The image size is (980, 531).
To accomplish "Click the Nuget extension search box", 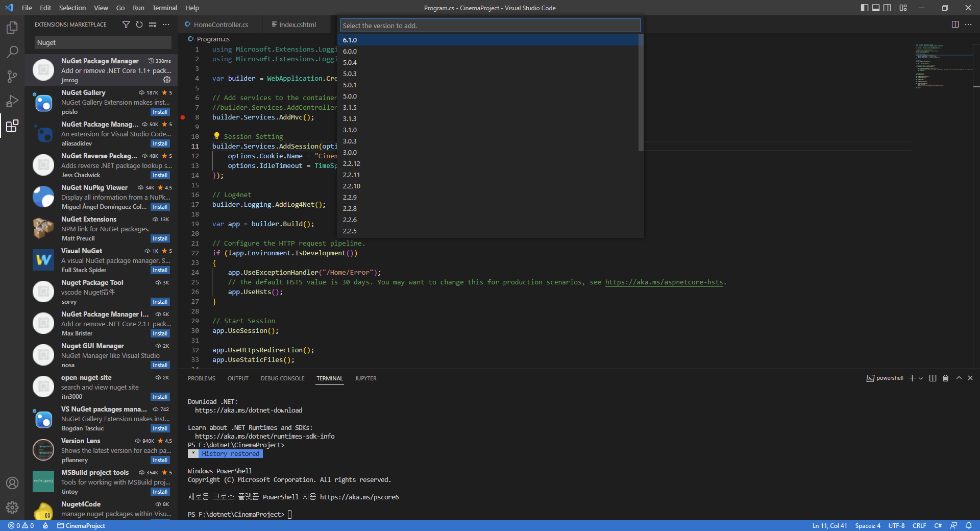I will pyautogui.click(x=103, y=42).
